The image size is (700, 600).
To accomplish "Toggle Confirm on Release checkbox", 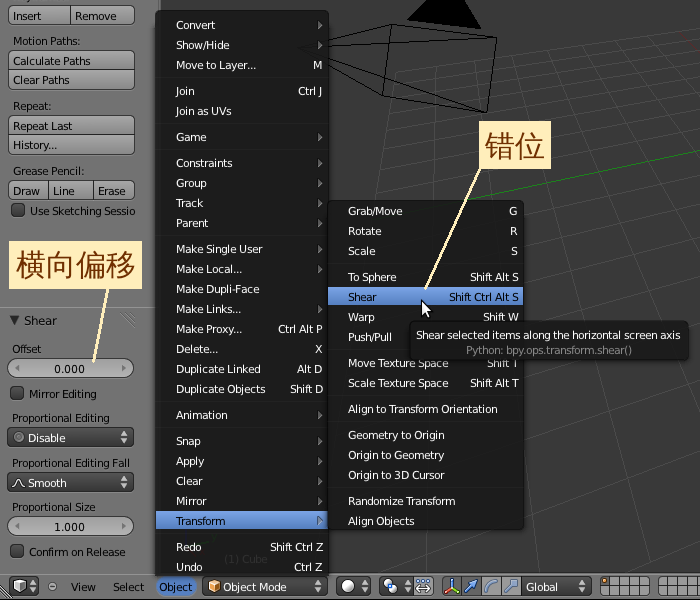I will point(17,551).
